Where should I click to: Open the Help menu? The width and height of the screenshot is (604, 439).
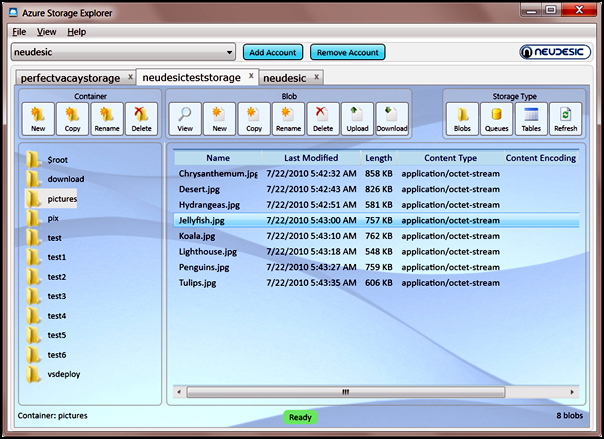77,32
